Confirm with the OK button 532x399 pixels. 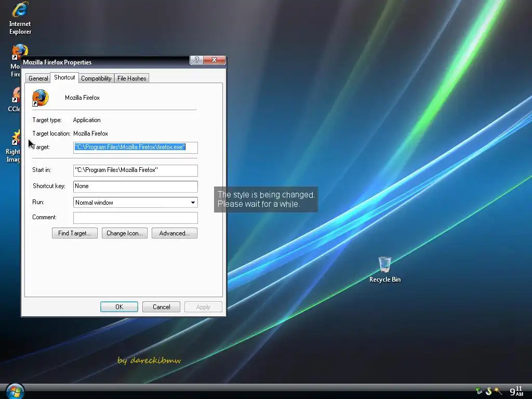coord(119,307)
